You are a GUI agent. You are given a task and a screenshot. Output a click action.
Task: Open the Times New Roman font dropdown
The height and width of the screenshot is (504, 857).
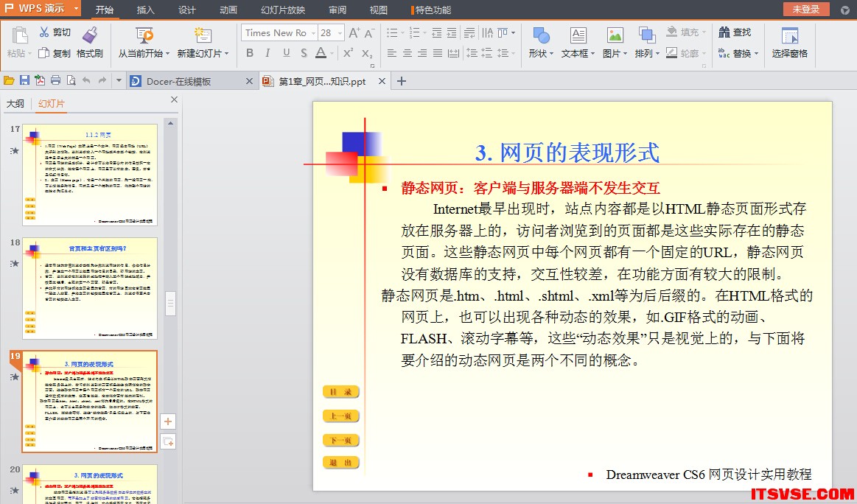(x=313, y=33)
